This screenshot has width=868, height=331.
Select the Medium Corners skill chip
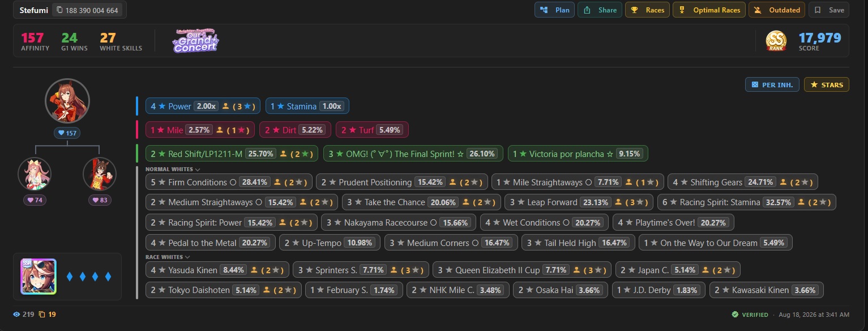tap(451, 243)
